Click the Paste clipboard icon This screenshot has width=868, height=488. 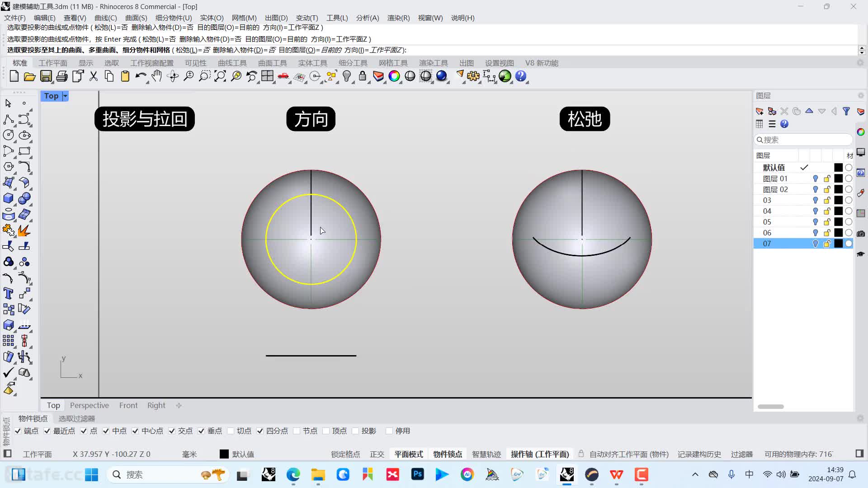(x=125, y=76)
